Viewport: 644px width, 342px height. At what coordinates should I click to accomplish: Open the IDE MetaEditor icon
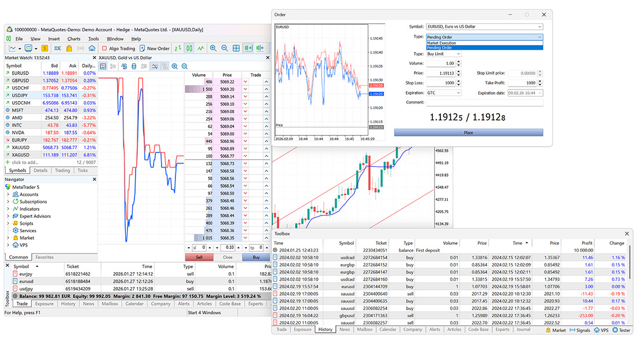(58, 49)
